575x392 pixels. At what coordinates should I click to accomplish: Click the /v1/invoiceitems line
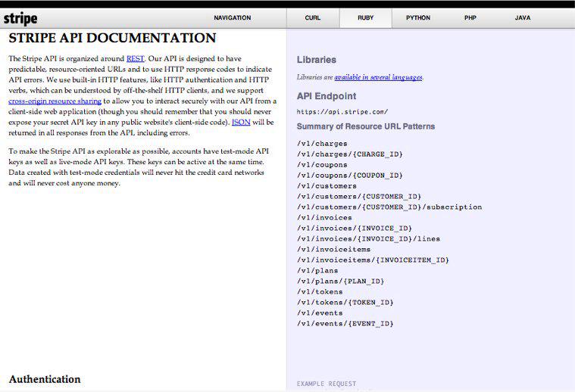coord(333,250)
